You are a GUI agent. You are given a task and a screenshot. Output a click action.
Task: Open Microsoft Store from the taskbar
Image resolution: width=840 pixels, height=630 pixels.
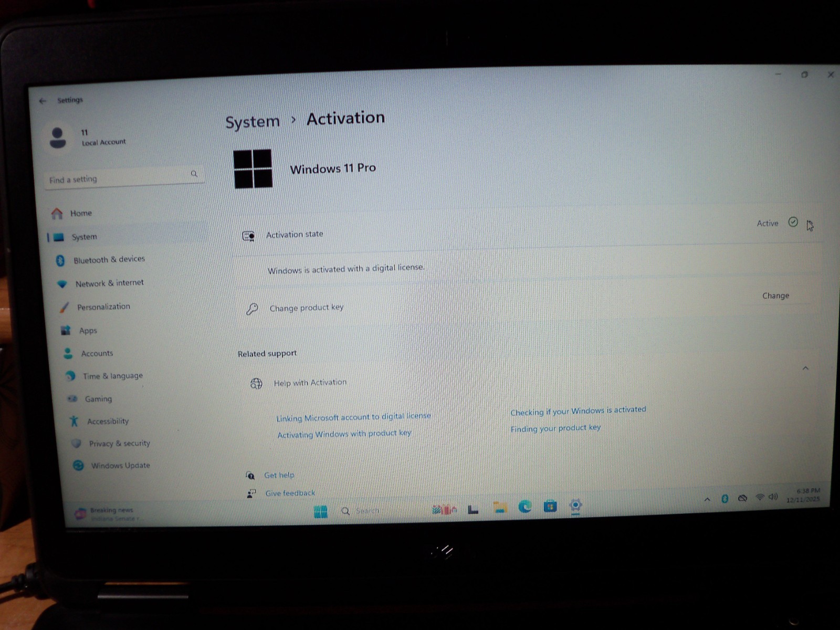tap(550, 506)
